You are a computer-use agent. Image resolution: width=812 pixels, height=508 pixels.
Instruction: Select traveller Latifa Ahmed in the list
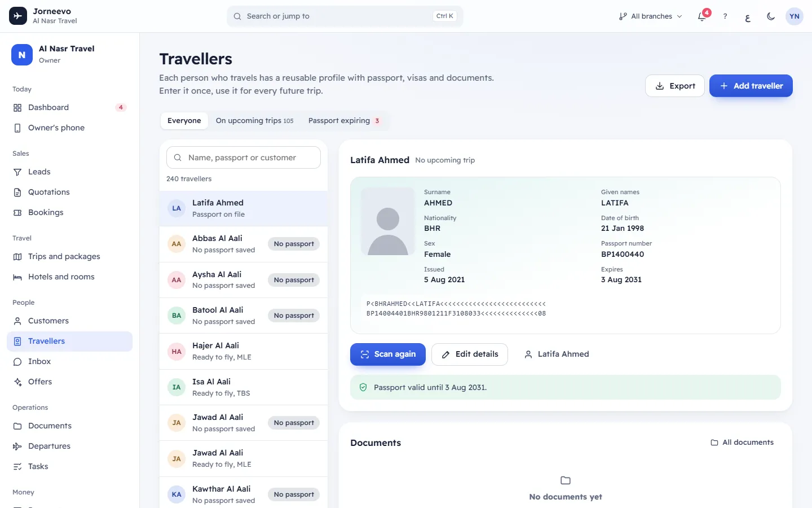(244, 208)
